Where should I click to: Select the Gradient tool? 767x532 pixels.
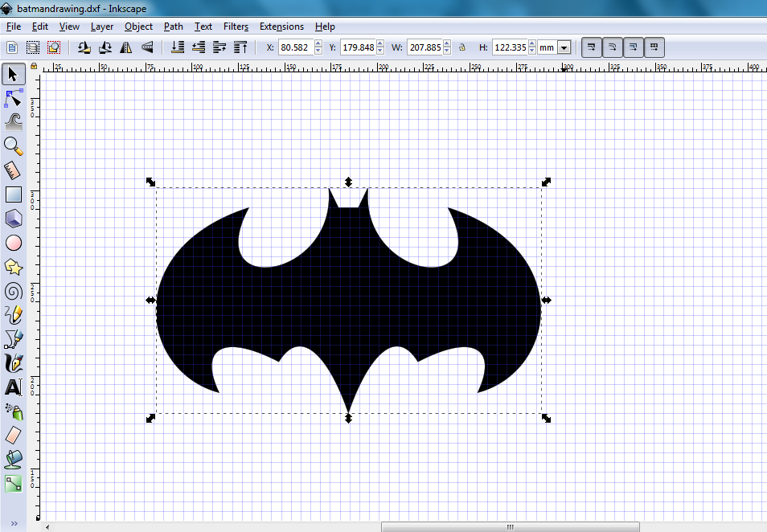(x=13, y=484)
